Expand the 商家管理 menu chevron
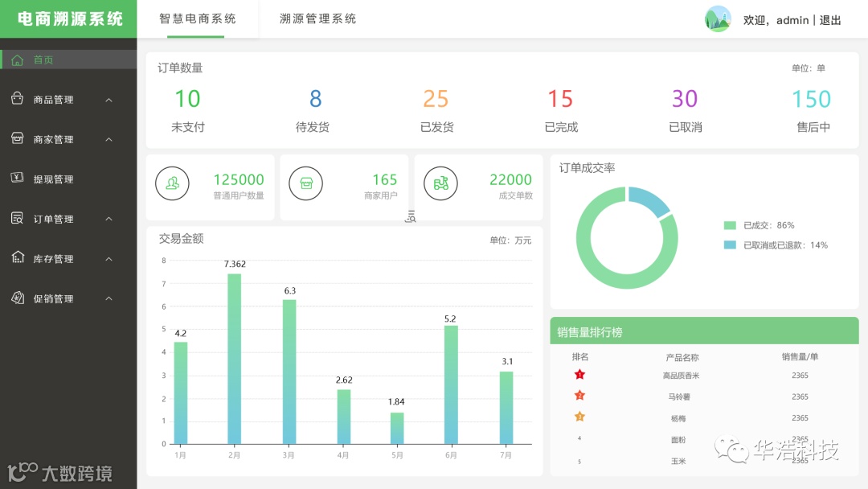The image size is (868, 489). [x=109, y=140]
